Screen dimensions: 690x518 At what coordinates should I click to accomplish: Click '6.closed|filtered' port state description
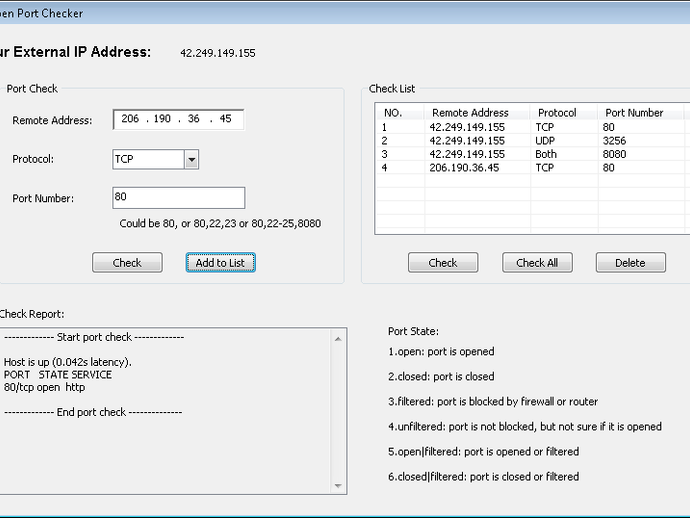click(x=484, y=477)
